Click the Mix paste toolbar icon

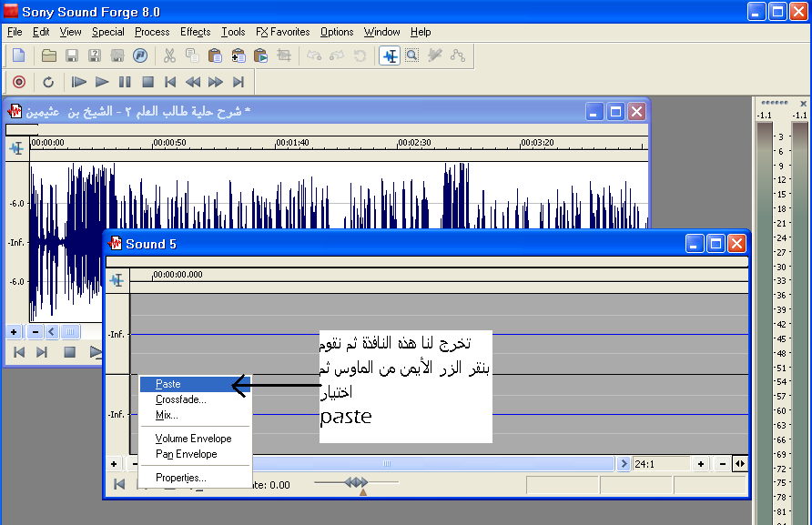(x=238, y=56)
